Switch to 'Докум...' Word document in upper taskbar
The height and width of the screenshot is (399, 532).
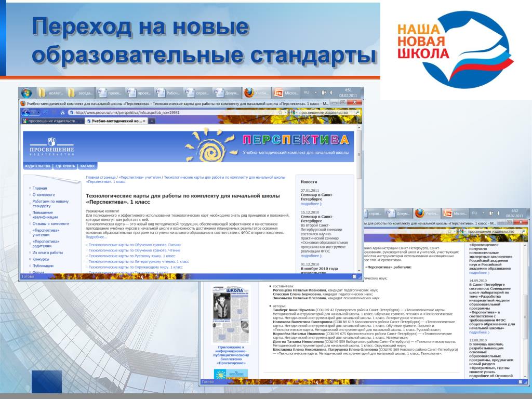227,92
